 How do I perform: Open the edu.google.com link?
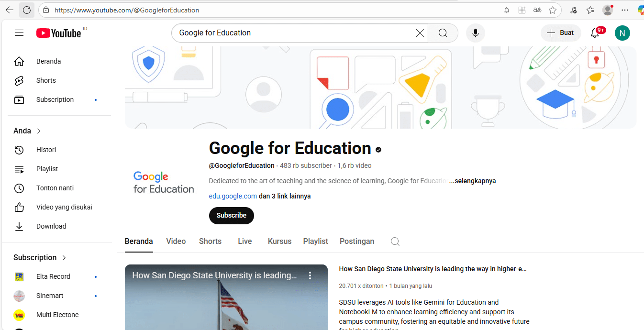click(233, 197)
